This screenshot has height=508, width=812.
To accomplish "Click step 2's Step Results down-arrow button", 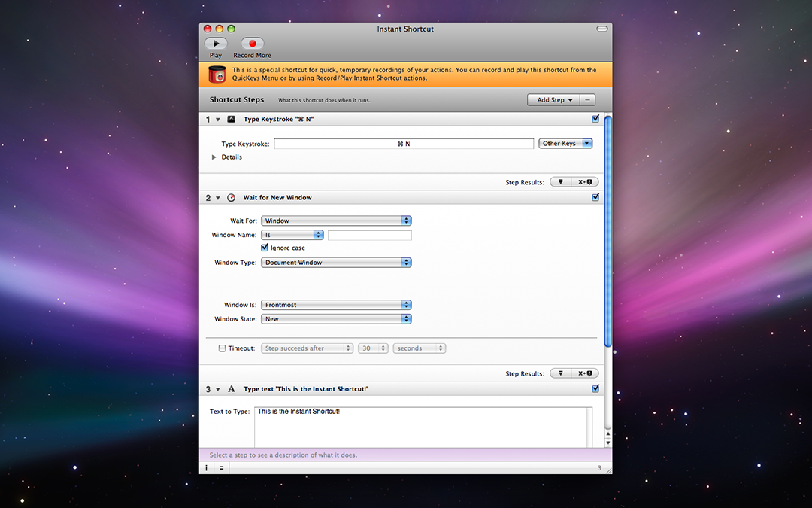I will [561, 373].
